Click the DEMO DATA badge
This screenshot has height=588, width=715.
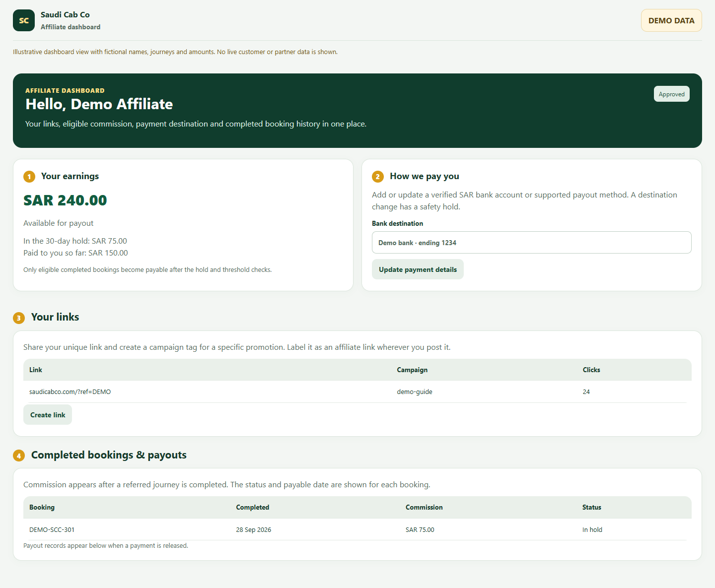coord(671,20)
